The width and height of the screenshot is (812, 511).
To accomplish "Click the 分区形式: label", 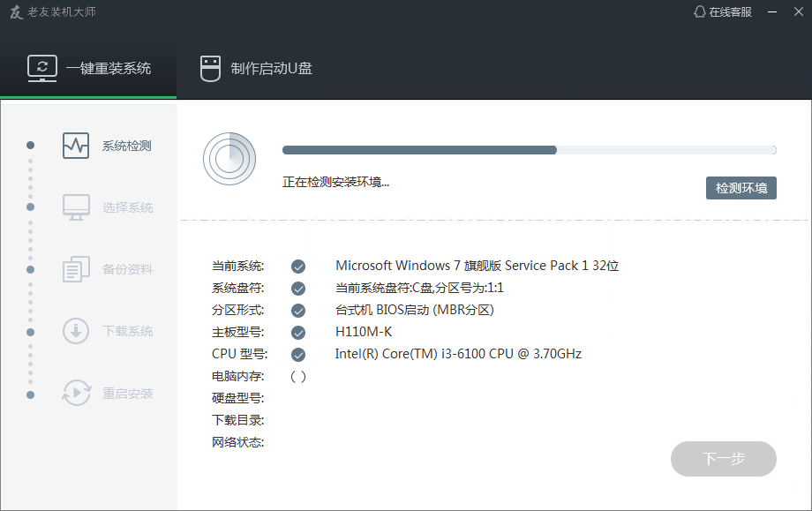I will point(237,310).
